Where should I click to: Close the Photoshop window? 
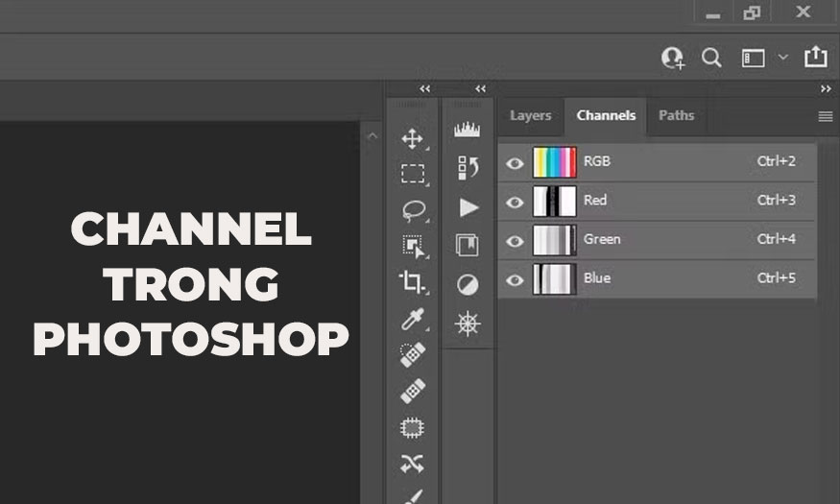(x=803, y=12)
